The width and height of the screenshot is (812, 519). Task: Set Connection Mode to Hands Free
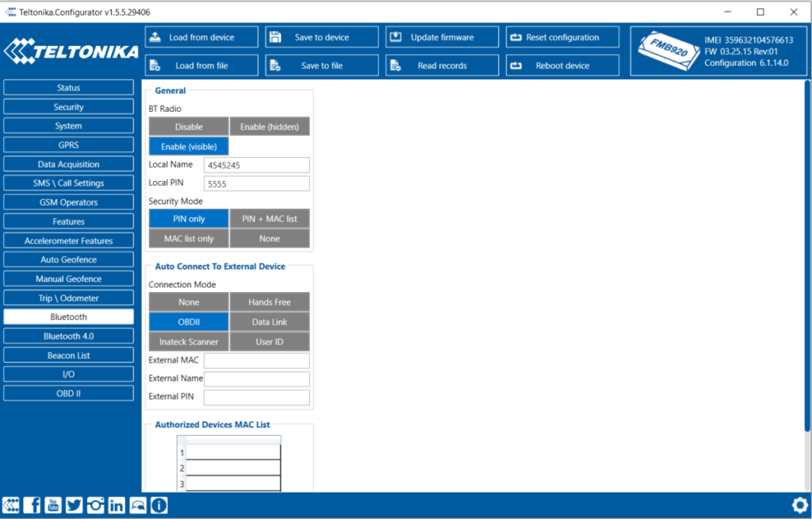[270, 302]
